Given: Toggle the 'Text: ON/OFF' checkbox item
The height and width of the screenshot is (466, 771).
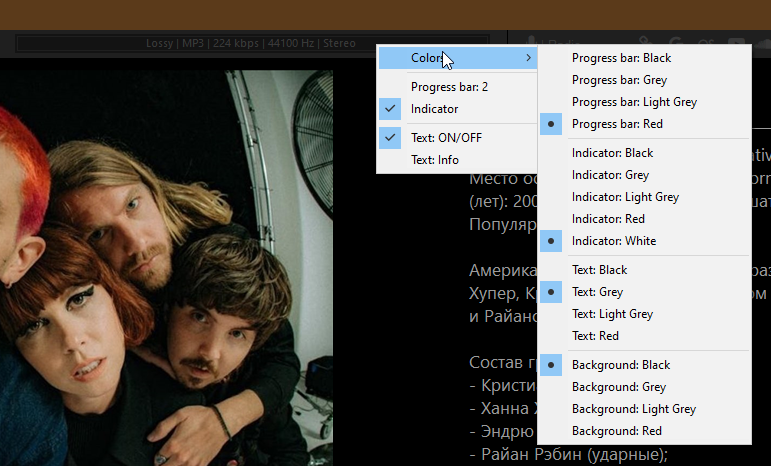Looking at the screenshot, I should 445,138.
